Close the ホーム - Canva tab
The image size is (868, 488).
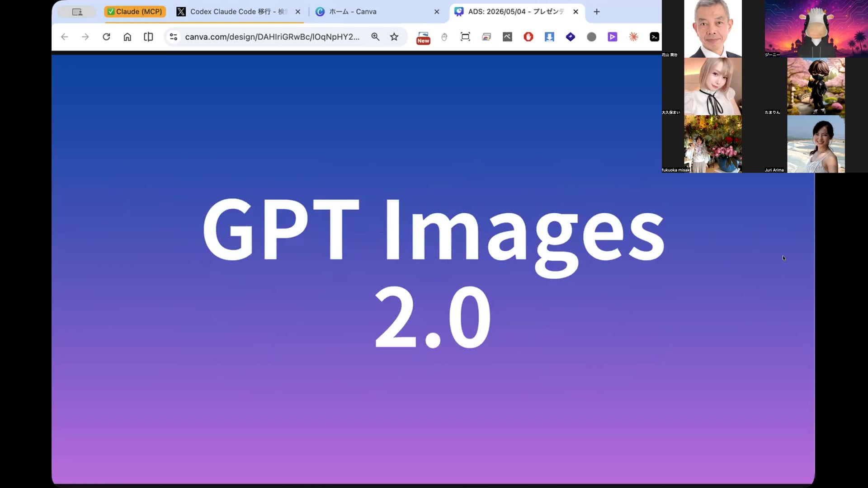point(437,12)
